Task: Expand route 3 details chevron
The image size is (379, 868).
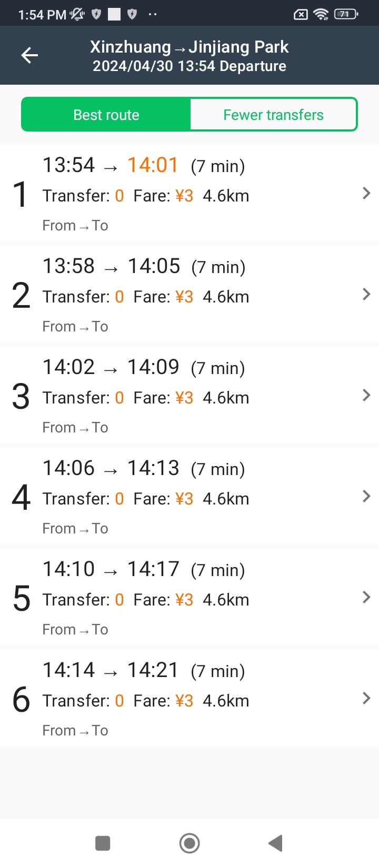Action: 366,395
